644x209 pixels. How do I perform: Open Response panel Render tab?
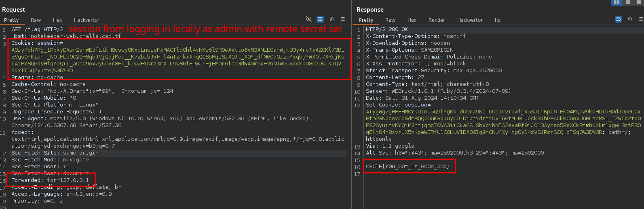[x=437, y=20]
